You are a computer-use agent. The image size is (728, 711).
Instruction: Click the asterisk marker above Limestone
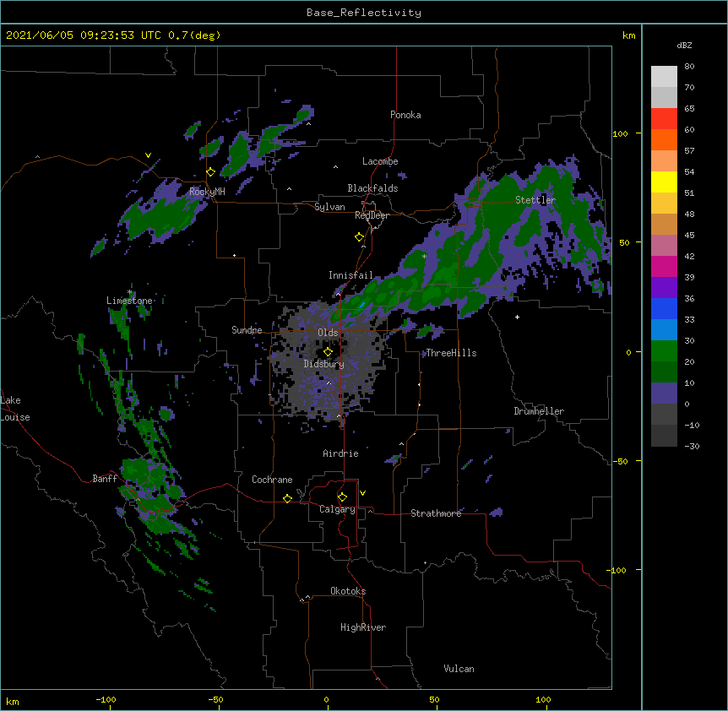[130, 292]
